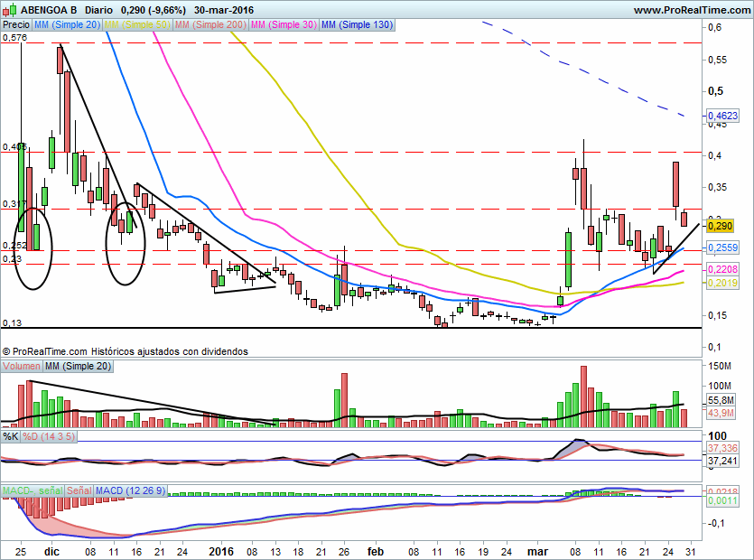
Task: Click the 2016 year label on time axis
Action: (x=221, y=551)
